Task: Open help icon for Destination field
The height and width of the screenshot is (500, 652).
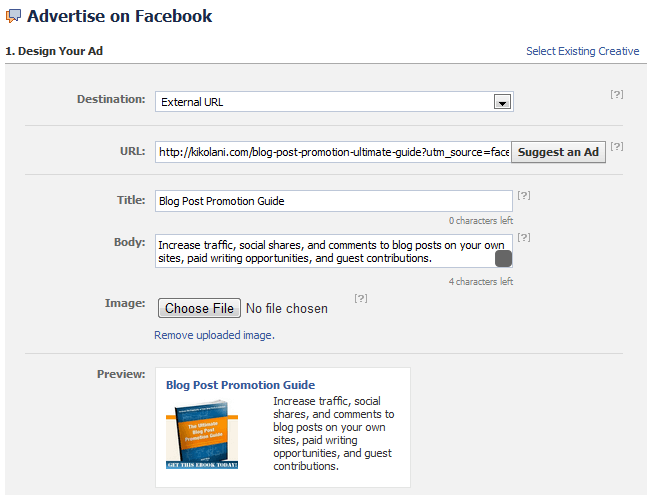Action: (x=617, y=94)
